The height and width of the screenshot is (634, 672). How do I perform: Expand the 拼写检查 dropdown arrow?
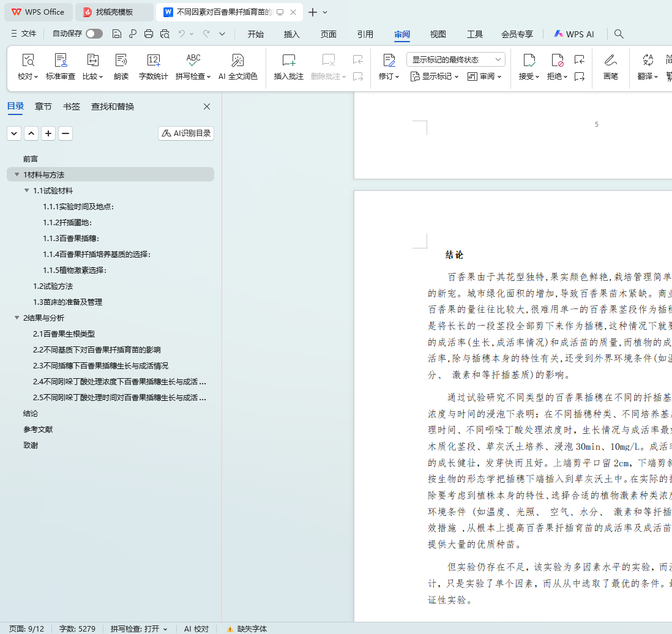[209, 77]
